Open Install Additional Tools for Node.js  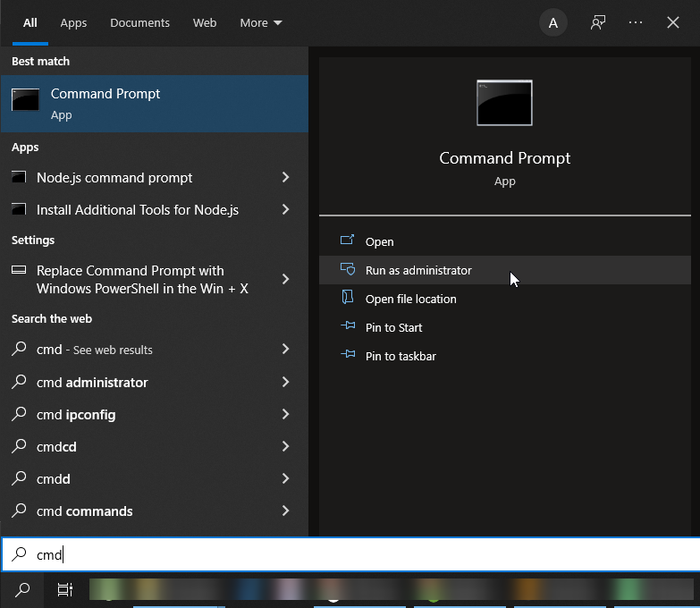pyautogui.click(x=155, y=210)
